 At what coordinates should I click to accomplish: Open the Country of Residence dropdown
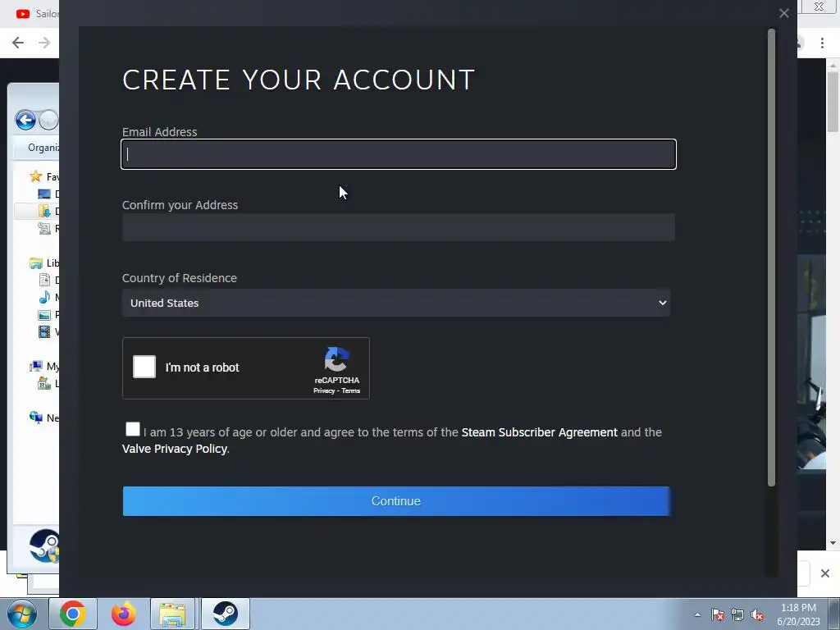(x=396, y=303)
